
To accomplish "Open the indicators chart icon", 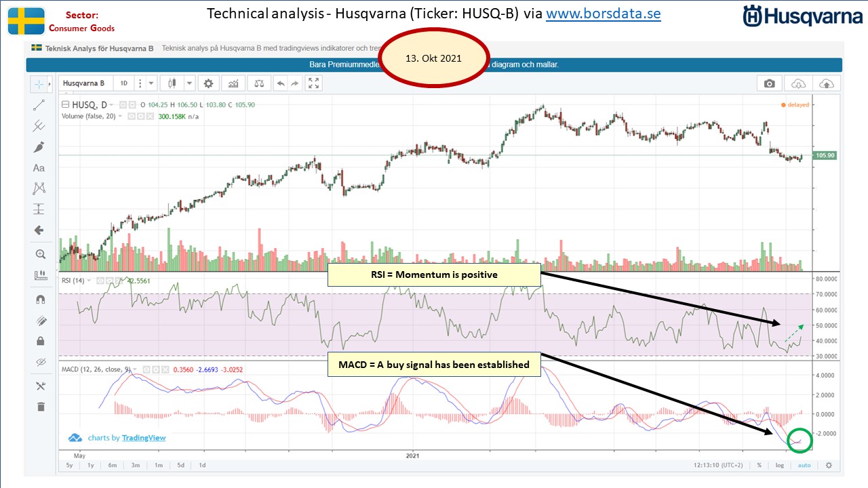I will pos(233,83).
